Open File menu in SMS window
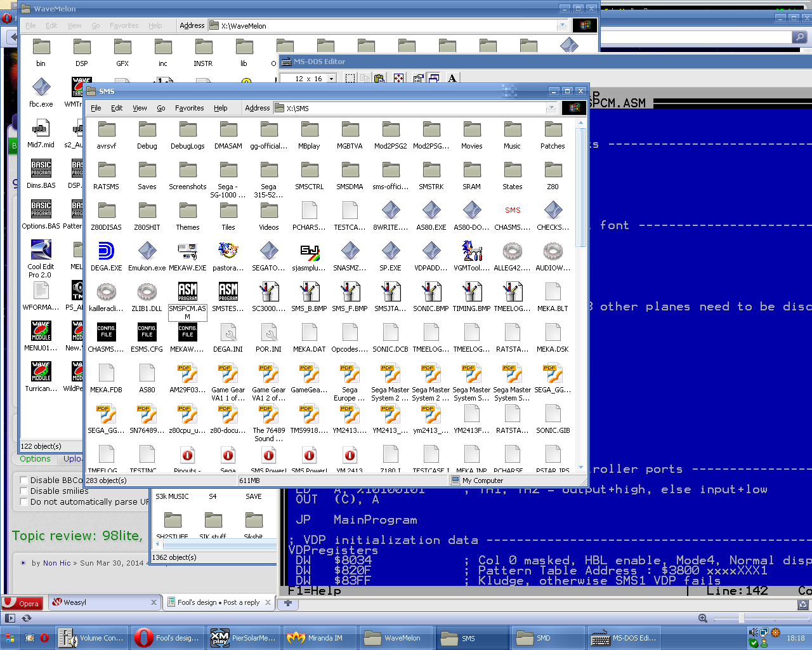The image size is (812, 650). [96, 108]
